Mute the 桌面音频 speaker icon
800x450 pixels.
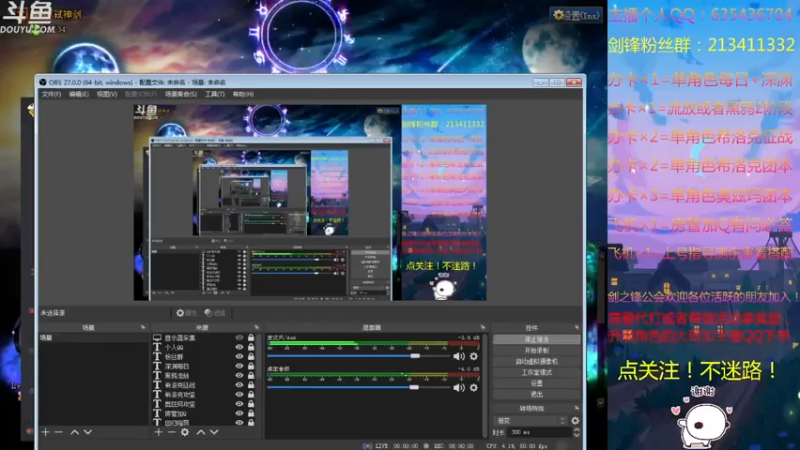coord(459,387)
